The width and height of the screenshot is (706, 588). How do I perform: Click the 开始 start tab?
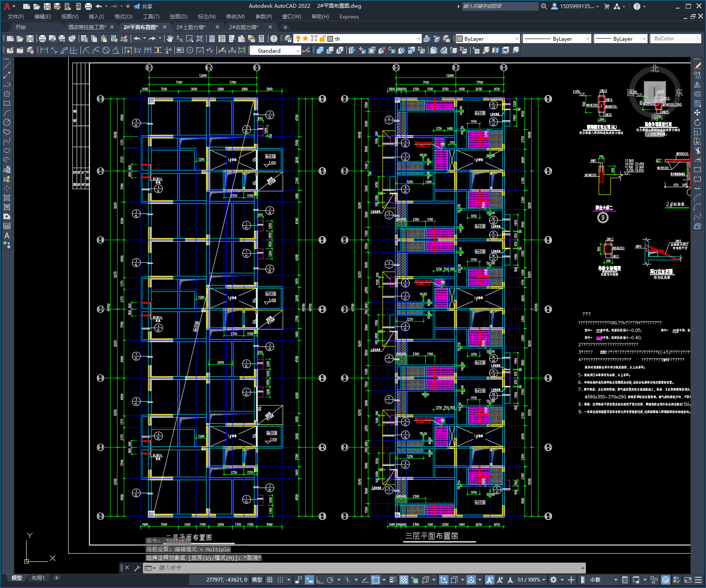pos(21,27)
